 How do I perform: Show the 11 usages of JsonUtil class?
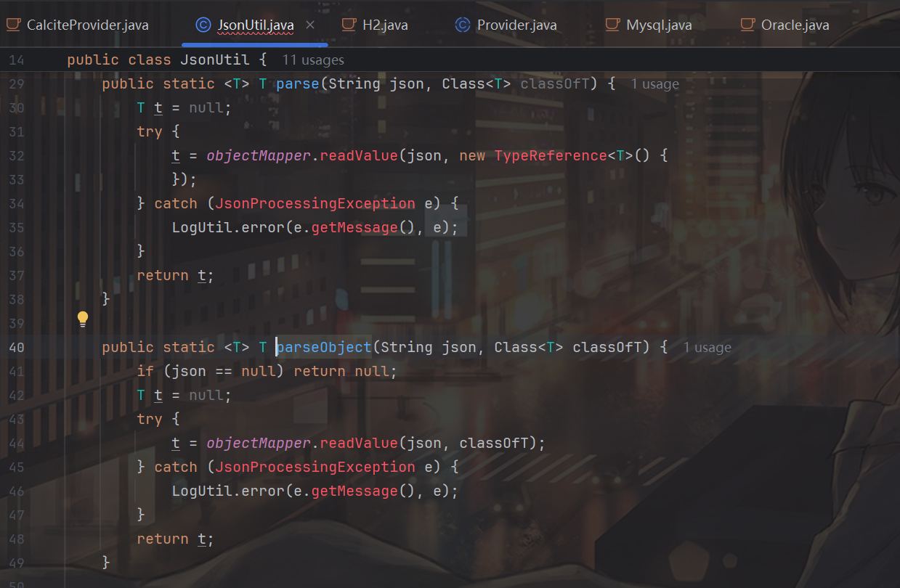(313, 60)
